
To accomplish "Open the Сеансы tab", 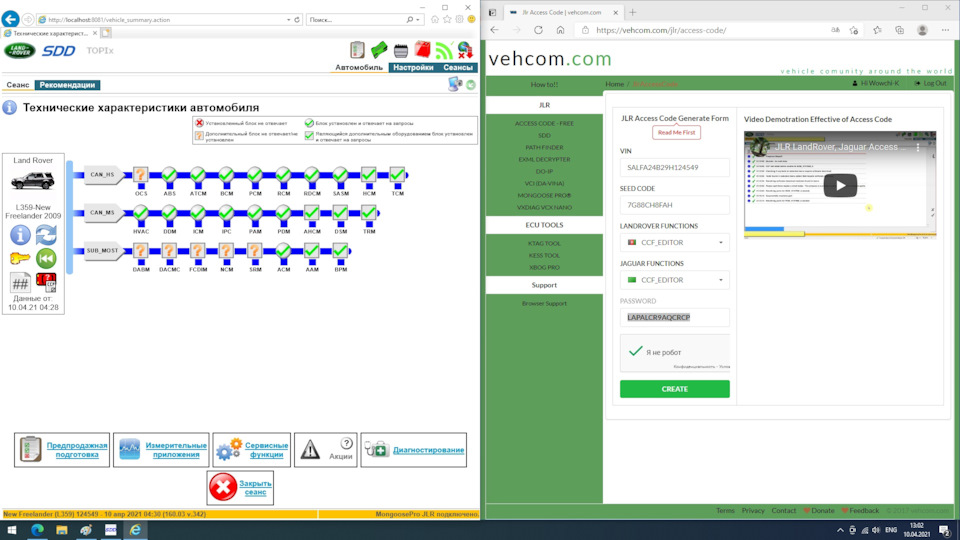I will (458, 67).
